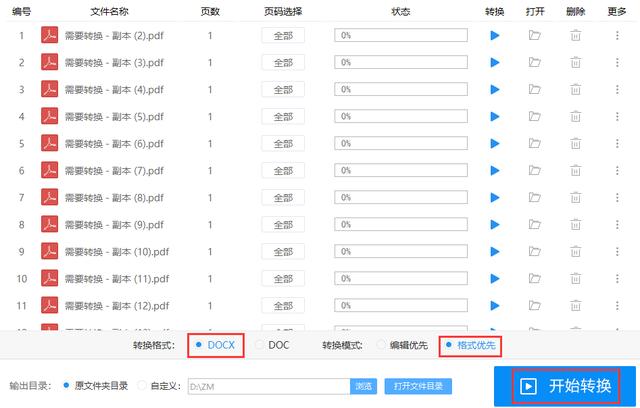Start conversion for 需要转换 - 副本 (5).pdf

coord(495,117)
